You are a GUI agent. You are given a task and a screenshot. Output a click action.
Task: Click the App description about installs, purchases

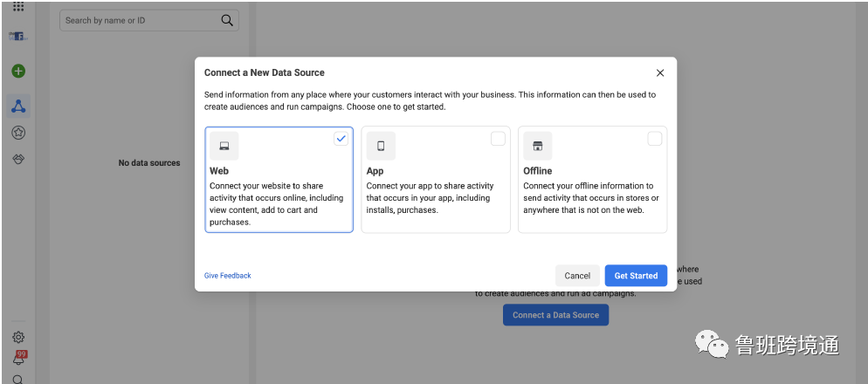click(x=431, y=198)
